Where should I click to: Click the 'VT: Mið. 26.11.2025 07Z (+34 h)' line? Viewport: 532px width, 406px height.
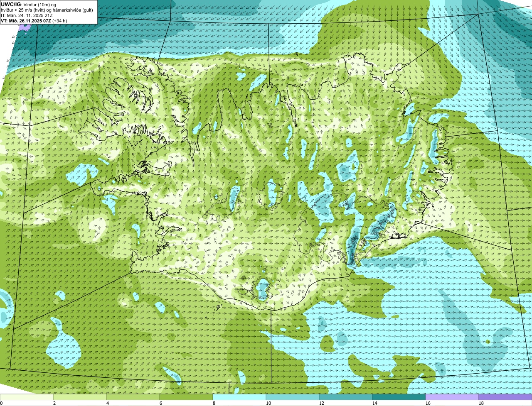pyautogui.click(x=34, y=20)
